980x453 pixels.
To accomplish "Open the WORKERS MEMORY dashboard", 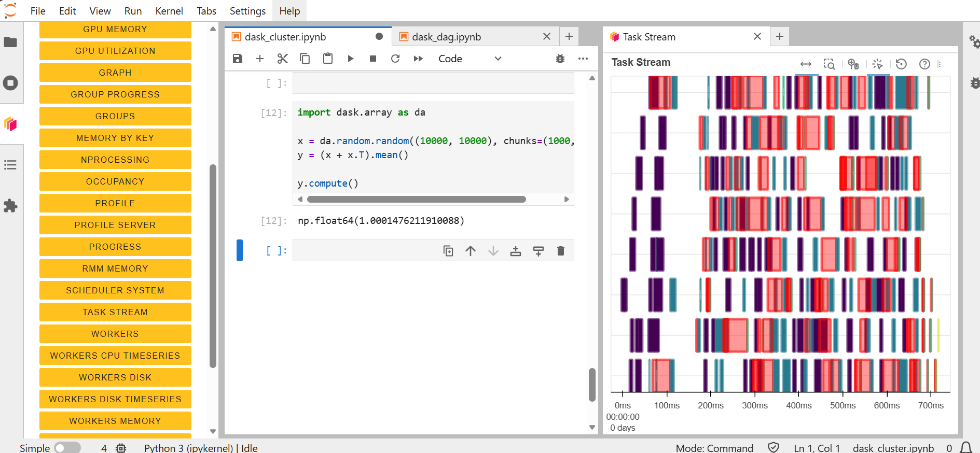I will tap(115, 421).
